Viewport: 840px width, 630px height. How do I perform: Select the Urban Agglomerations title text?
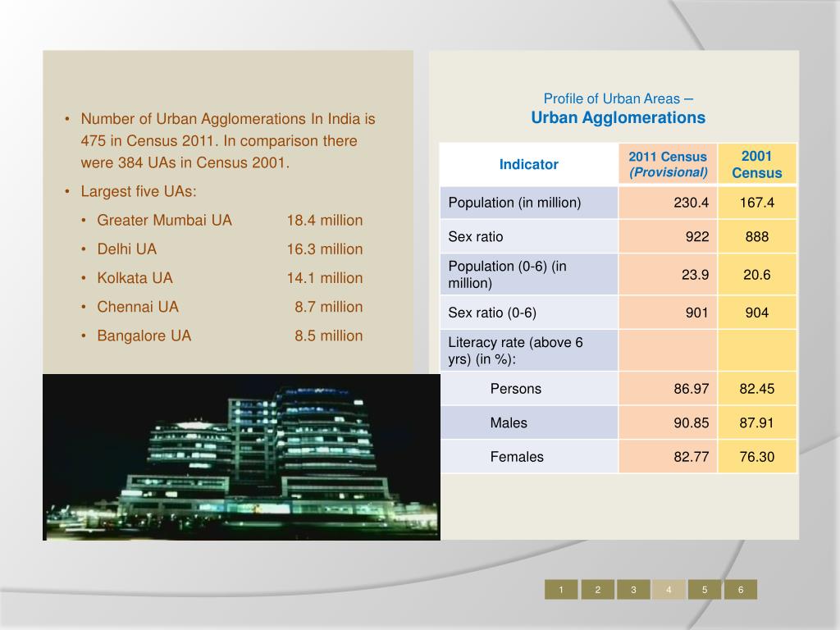tap(619, 117)
